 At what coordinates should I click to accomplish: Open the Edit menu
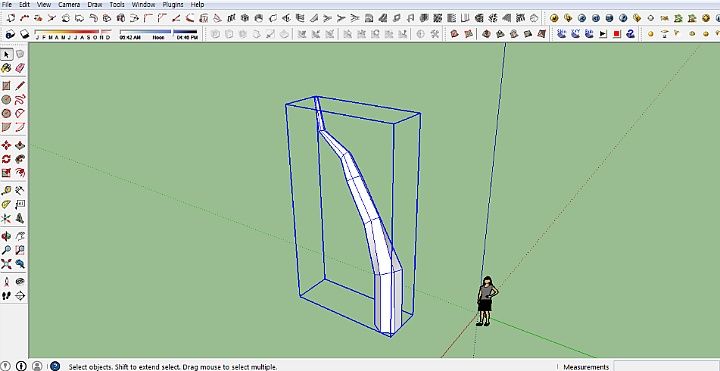(x=24, y=5)
